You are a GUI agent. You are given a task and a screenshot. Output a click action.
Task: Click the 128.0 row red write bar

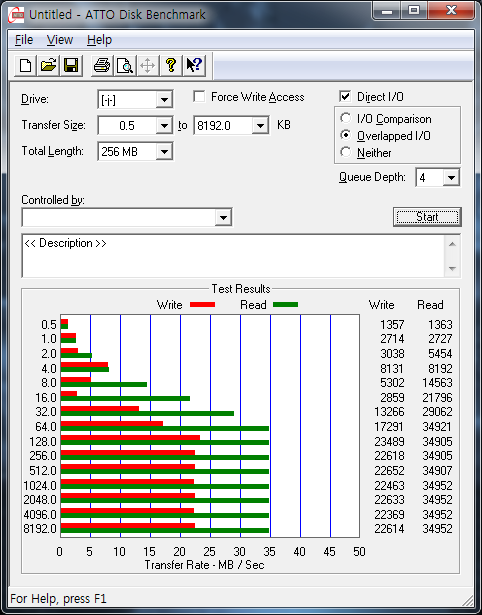click(130, 437)
